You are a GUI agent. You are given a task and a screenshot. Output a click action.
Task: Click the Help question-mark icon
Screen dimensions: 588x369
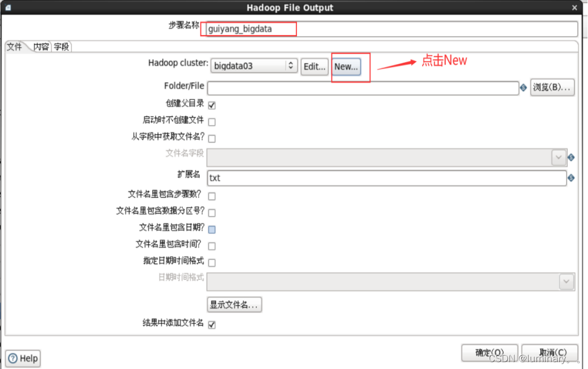[x=11, y=358]
